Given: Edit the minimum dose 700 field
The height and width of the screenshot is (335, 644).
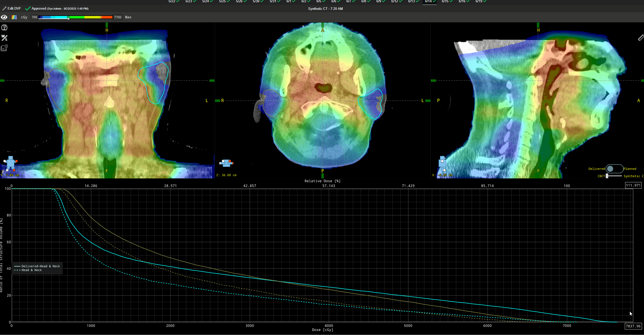Looking at the screenshot, I should pyautogui.click(x=34, y=17).
